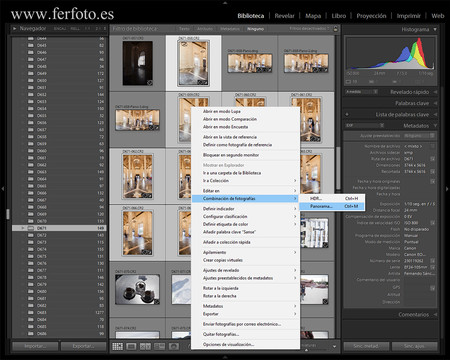Show the filmstrip using the bottom arrow
Screen dimensions: 450x360
[225, 358]
